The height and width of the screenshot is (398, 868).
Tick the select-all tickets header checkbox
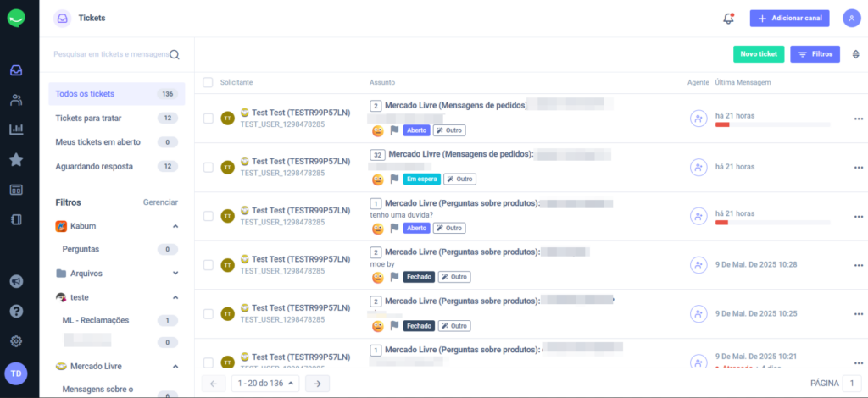tap(209, 82)
